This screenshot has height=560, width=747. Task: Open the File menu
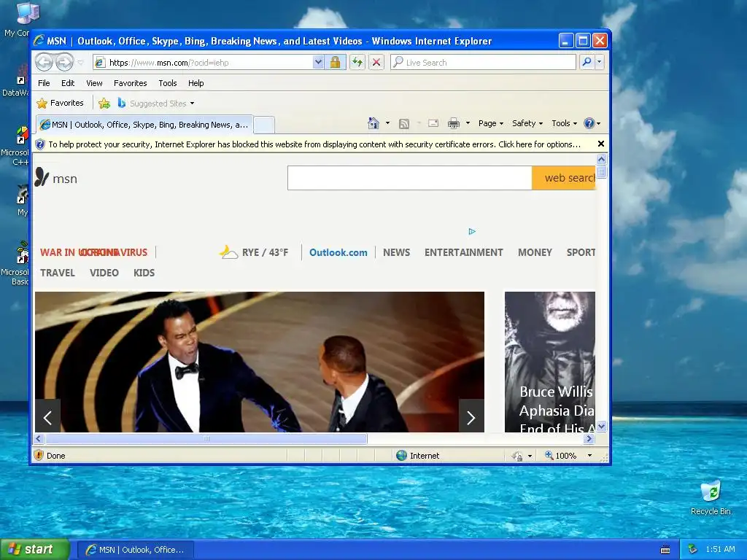pos(44,83)
